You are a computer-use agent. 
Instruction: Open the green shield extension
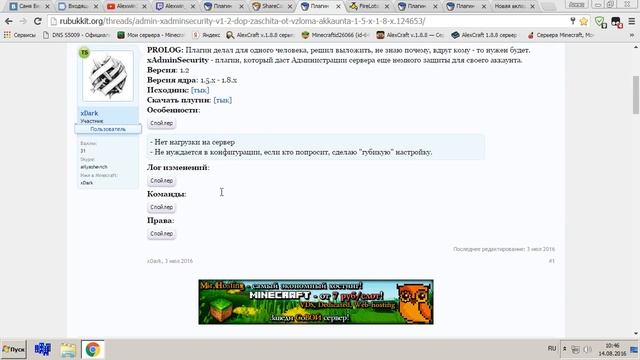tap(600, 22)
